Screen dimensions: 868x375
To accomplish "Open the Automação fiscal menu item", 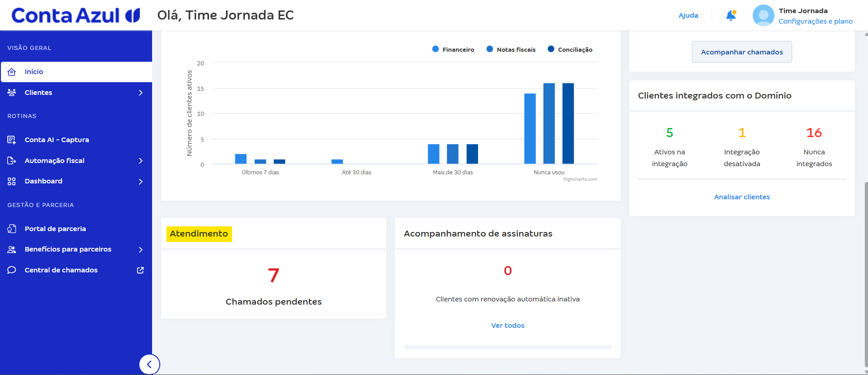I will tap(76, 161).
